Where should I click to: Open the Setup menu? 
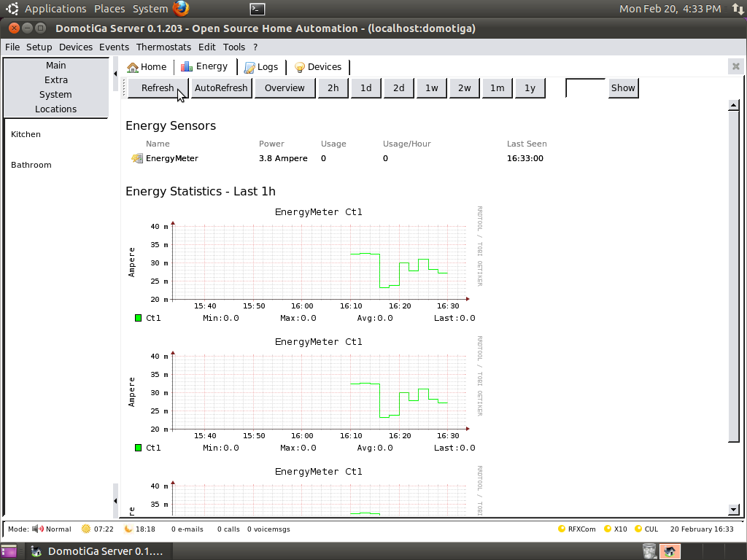tap(39, 47)
